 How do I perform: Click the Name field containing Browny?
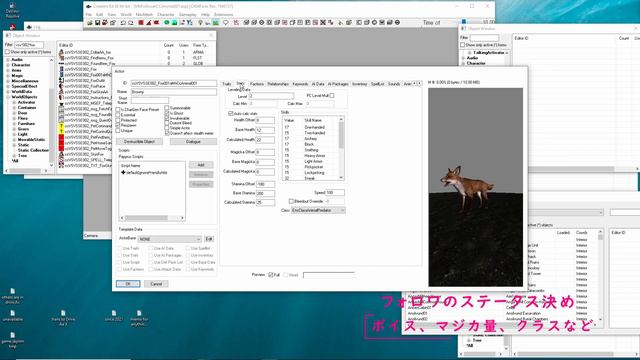pyautogui.click(x=173, y=92)
